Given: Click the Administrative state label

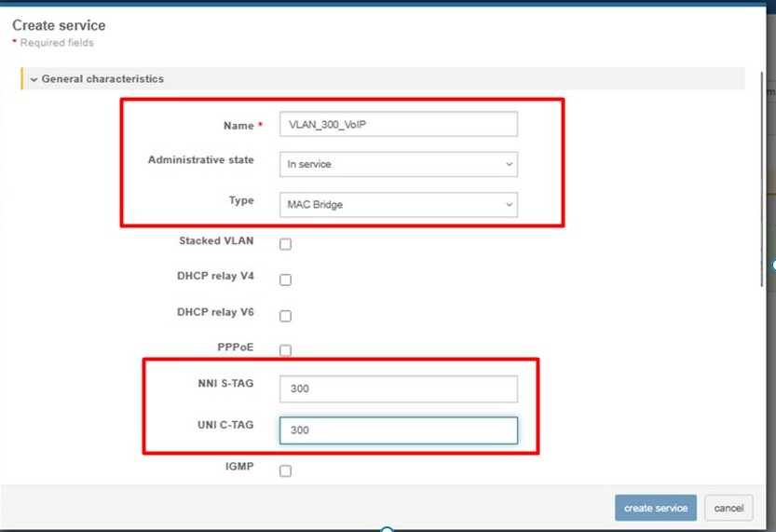Looking at the screenshot, I should click(x=200, y=160).
